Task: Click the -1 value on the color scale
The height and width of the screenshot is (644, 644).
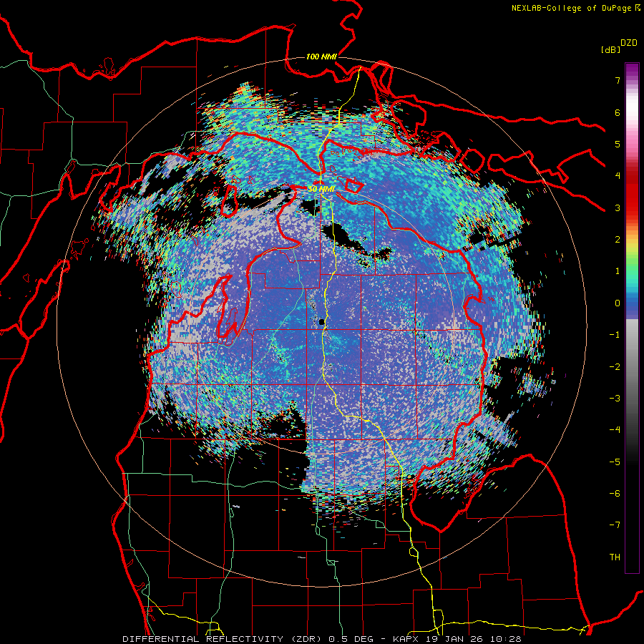Action: coord(615,335)
